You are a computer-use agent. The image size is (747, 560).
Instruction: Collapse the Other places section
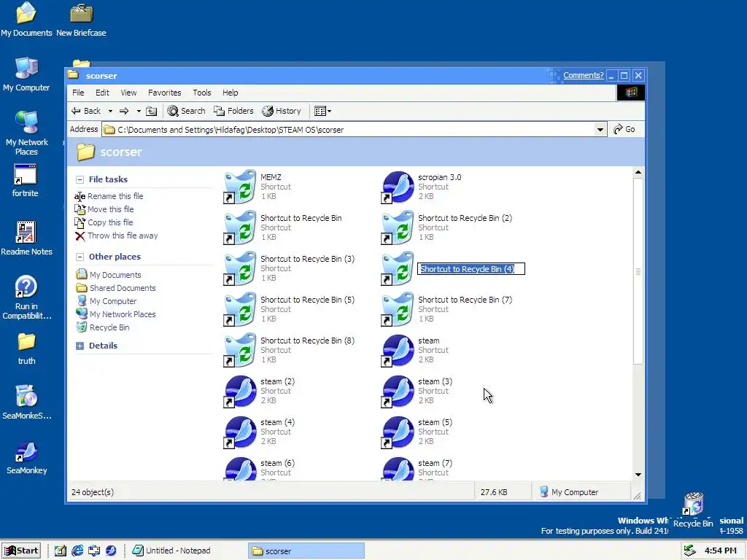pyautogui.click(x=80, y=257)
